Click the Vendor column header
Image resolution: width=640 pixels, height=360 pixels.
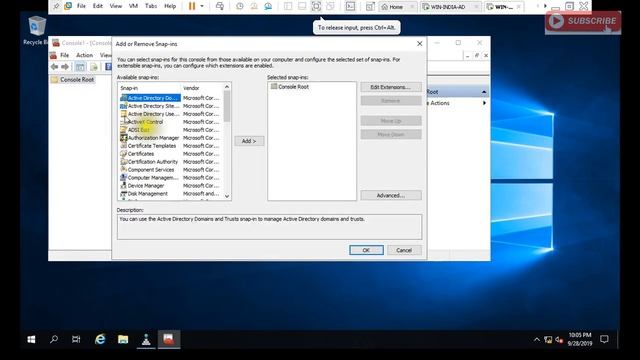coord(202,88)
